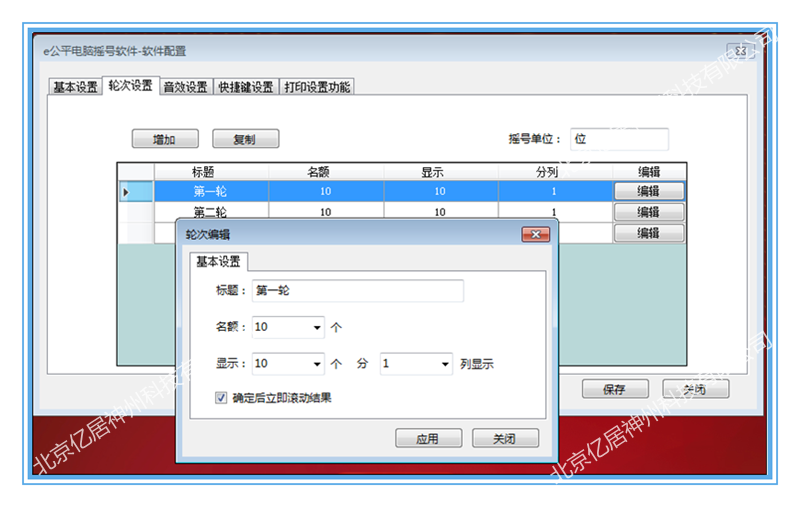Click 关闭 button in 轮次编辑 dialog
The image size is (800, 507).
(505, 438)
